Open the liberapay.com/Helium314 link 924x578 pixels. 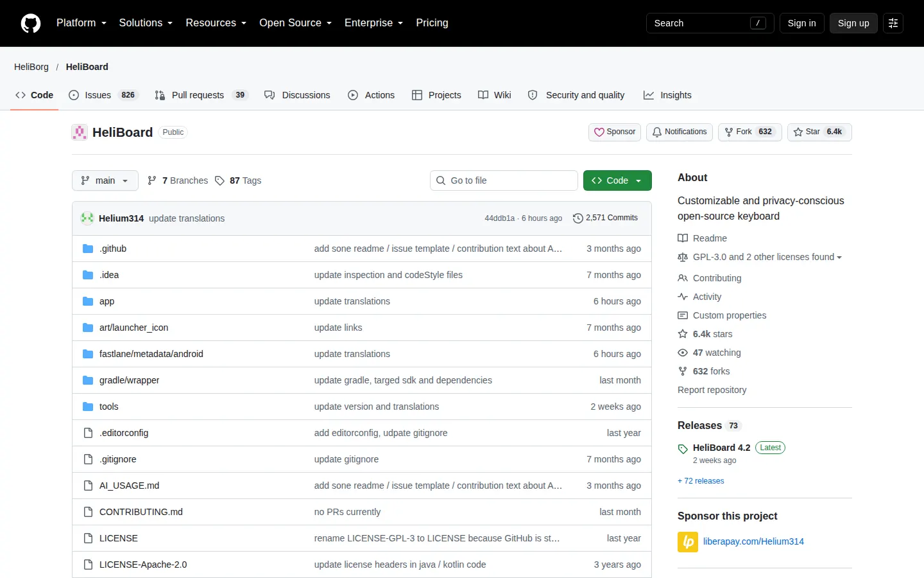pos(753,541)
